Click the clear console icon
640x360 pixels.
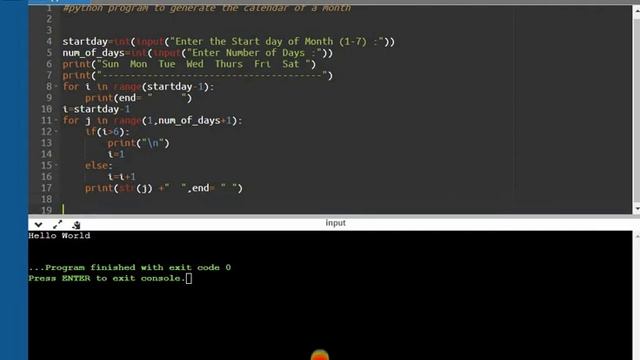76,224
